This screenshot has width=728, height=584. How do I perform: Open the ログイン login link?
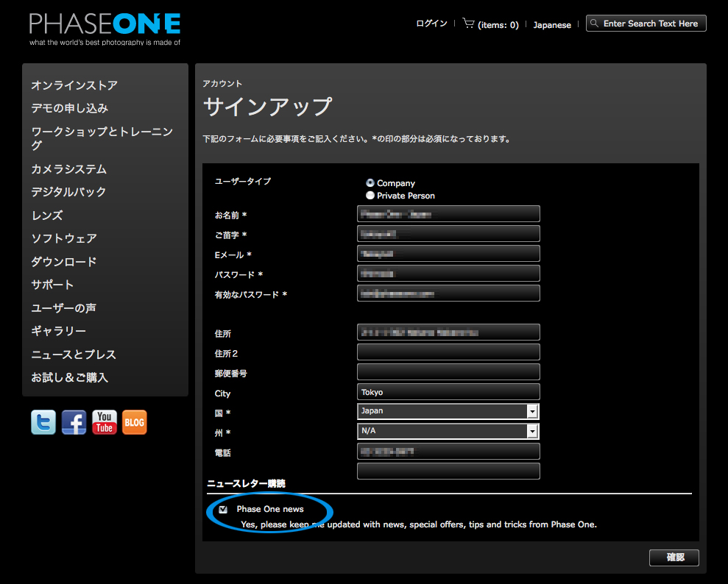431,23
